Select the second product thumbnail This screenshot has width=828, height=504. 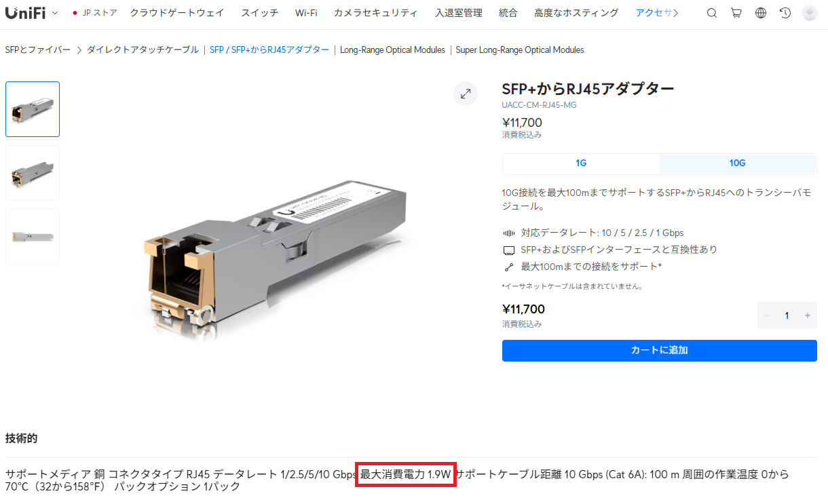[33, 173]
